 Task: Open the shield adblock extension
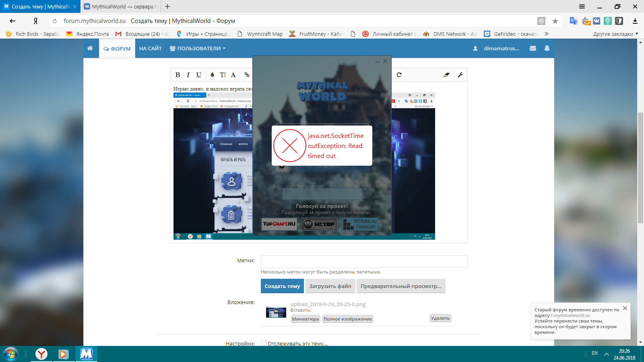pos(619,21)
